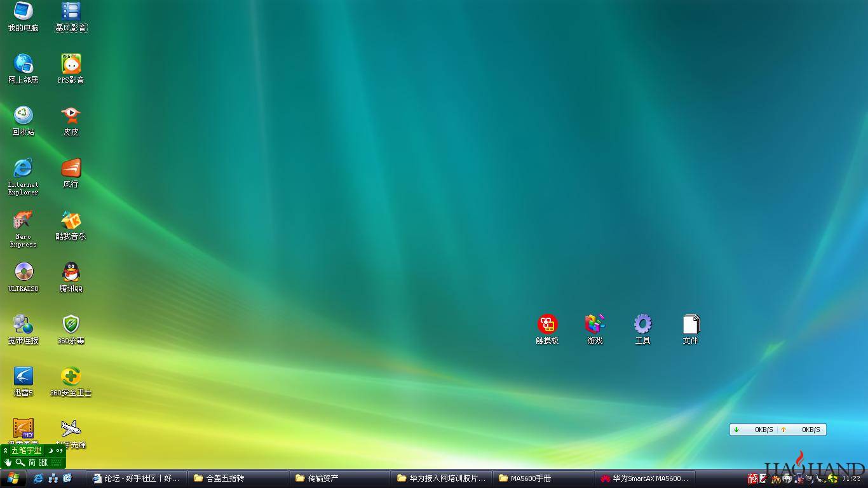Select the 风行 desktop shortcut
Image resolution: width=868 pixels, height=488 pixels.
(71, 173)
